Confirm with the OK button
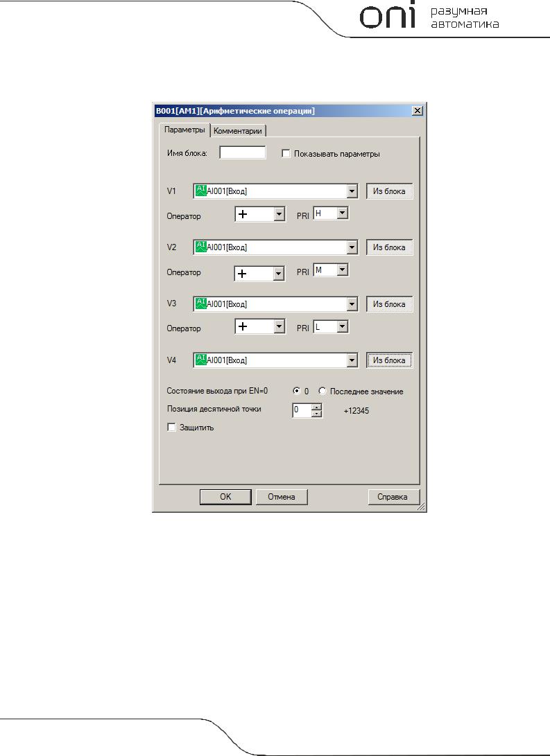The height and width of the screenshot is (756, 550). [225, 497]
